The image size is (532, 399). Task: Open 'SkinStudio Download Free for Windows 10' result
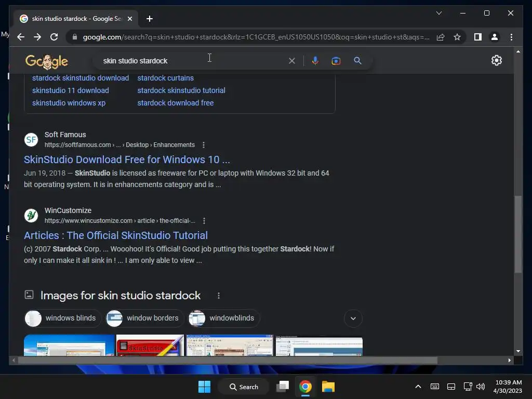click(x=127, y=159)
